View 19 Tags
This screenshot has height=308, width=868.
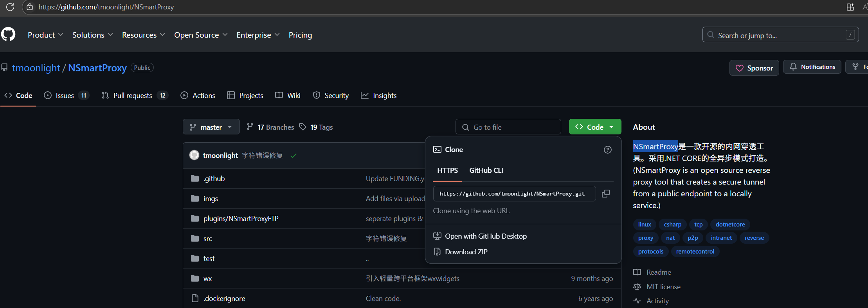coord(316,127)
